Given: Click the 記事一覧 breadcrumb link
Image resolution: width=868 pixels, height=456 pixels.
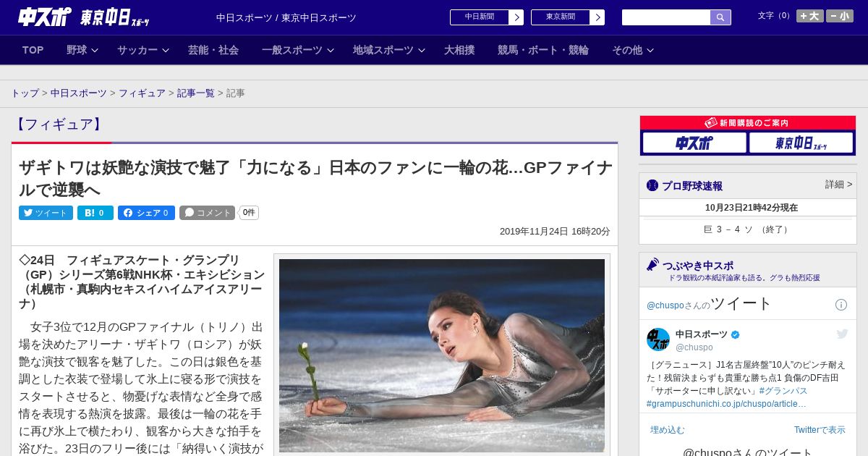Looking at the screenshot, I should pyautogui.click(x=196, y=93).
